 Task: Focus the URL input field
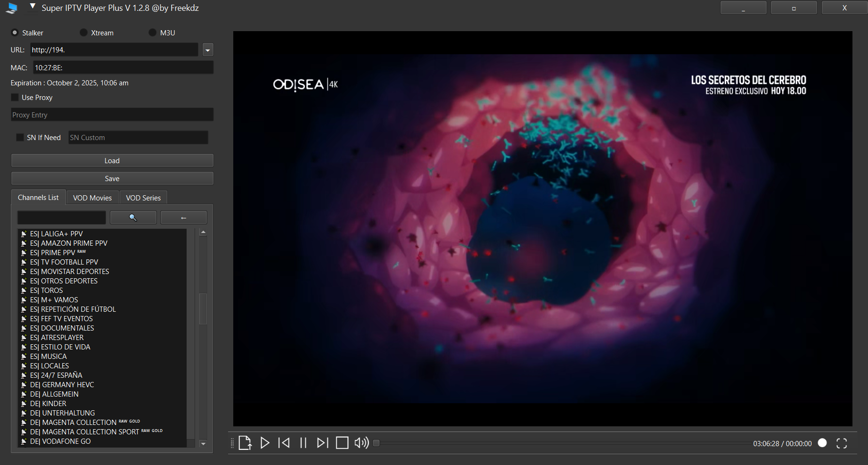click(115, 50)
